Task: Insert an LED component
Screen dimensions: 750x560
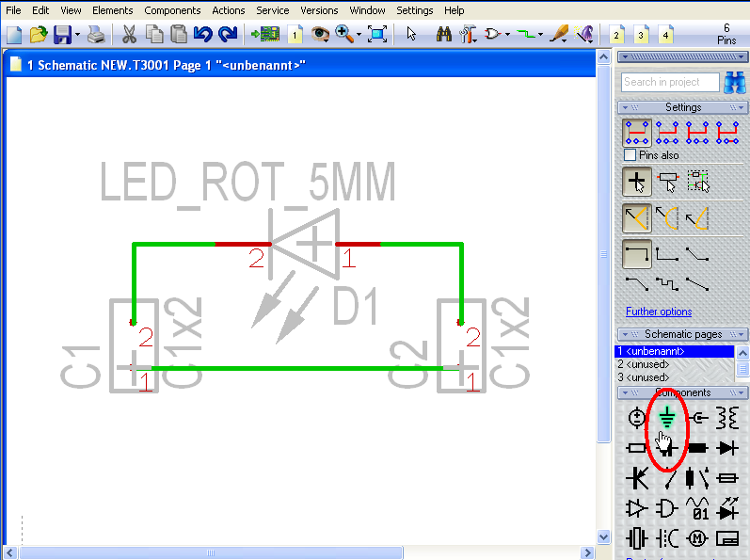Action: (727, 508)
